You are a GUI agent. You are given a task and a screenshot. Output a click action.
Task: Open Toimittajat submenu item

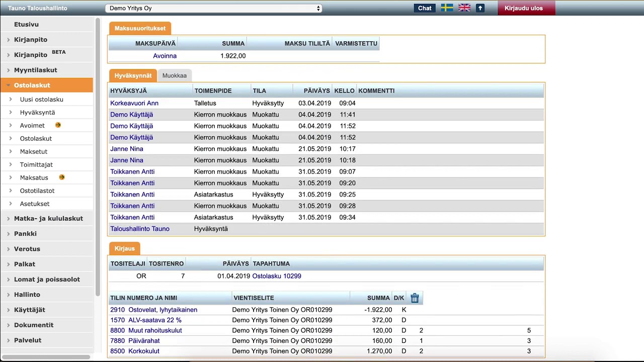[36, 164]
